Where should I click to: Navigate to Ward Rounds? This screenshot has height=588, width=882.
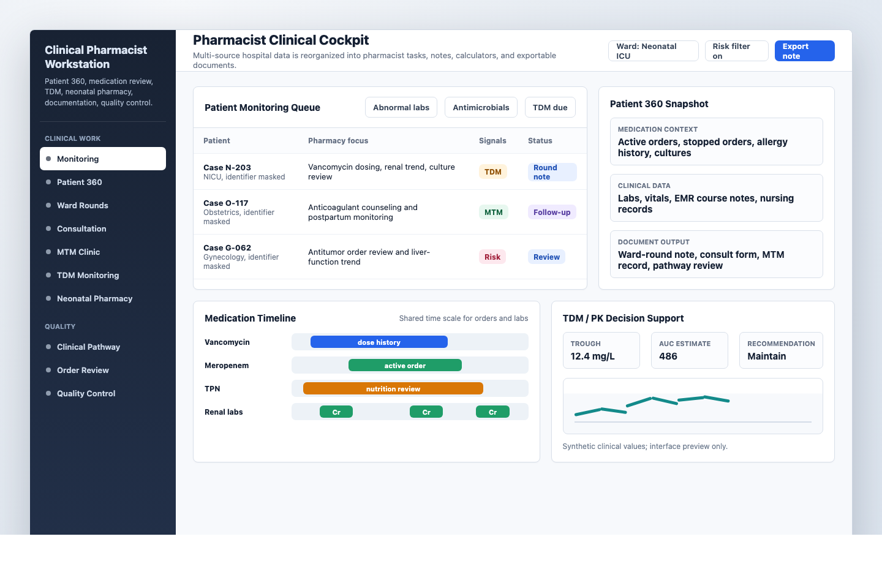82,205
